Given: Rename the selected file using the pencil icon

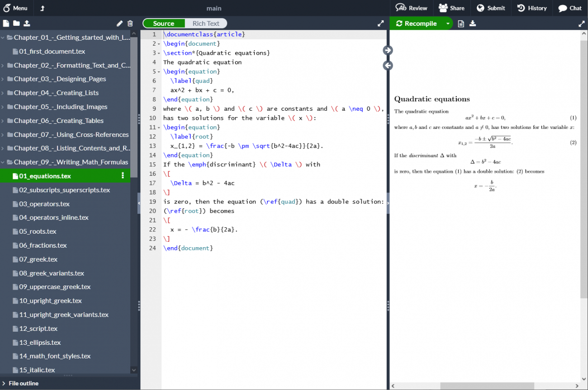Looking at the screenshot, I should [119, 23].
